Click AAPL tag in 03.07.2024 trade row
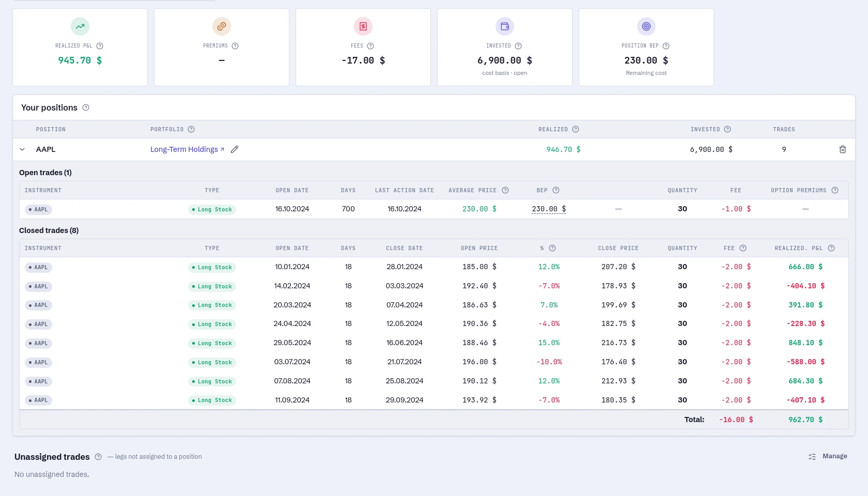 38,363
